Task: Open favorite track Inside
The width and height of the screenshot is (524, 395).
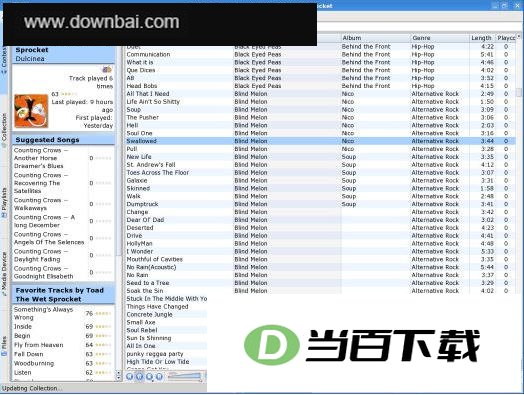Action: tap(23, 326)
